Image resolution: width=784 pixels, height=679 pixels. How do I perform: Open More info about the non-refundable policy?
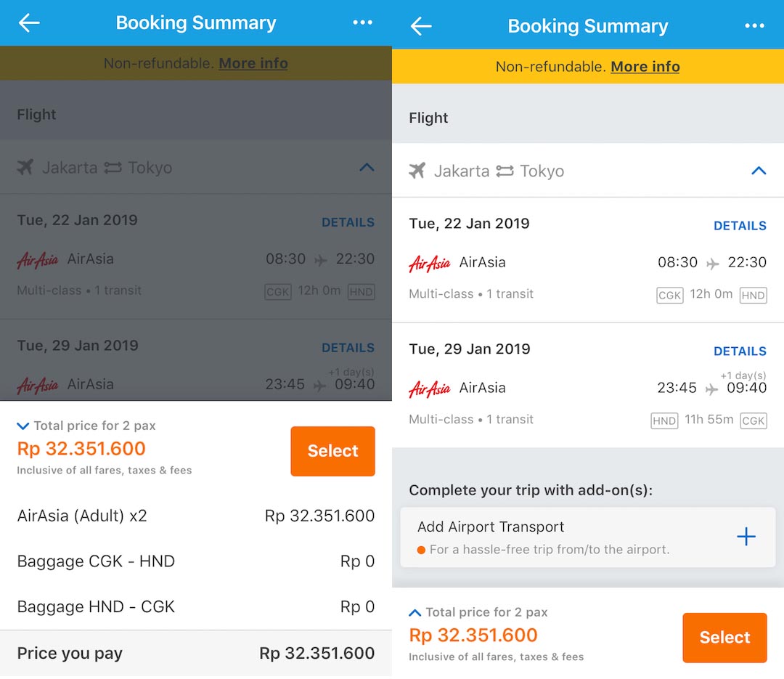point(645,66)
